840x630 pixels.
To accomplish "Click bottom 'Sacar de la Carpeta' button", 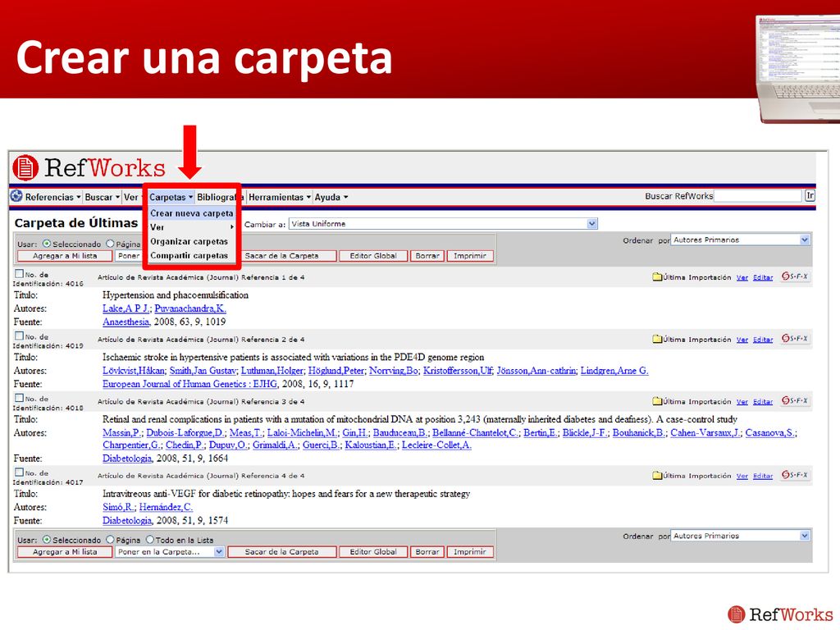I will click(x=282, y=552).
